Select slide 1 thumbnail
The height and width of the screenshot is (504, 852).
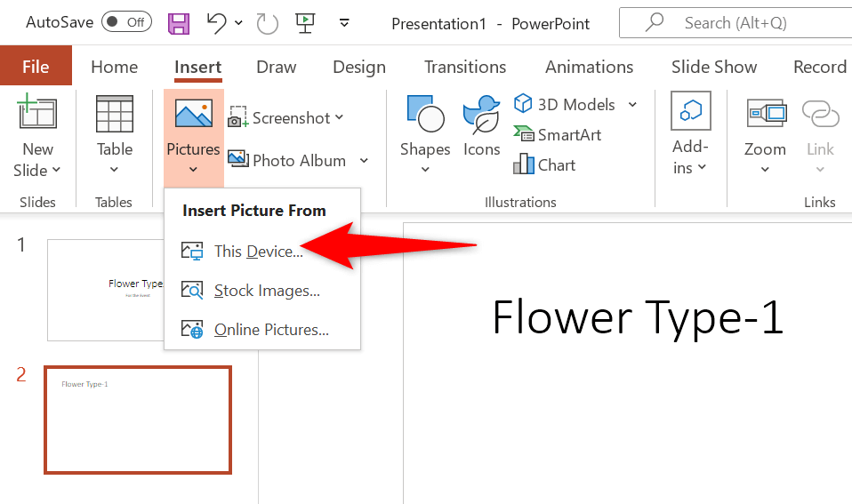click(105, 289)
